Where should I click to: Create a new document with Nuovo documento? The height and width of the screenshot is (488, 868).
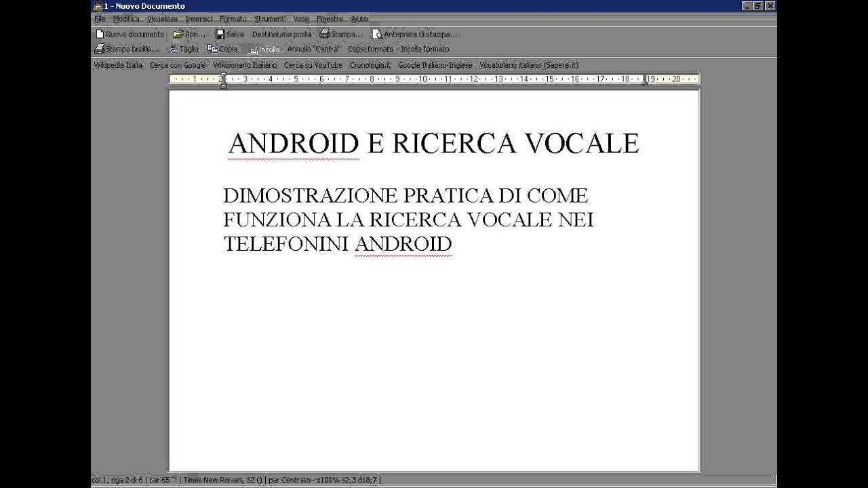tap(130, 34)
